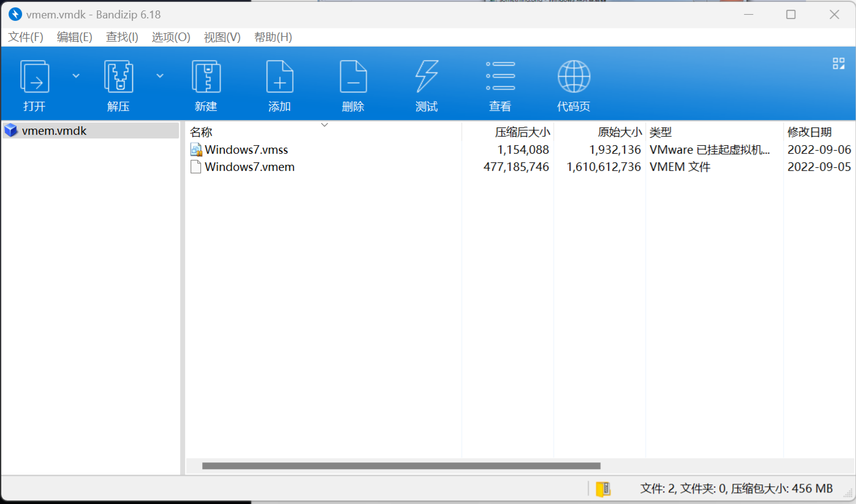856x504 pixels.
Task: Minimize the Bandizip window
Action: pos(749,14)
